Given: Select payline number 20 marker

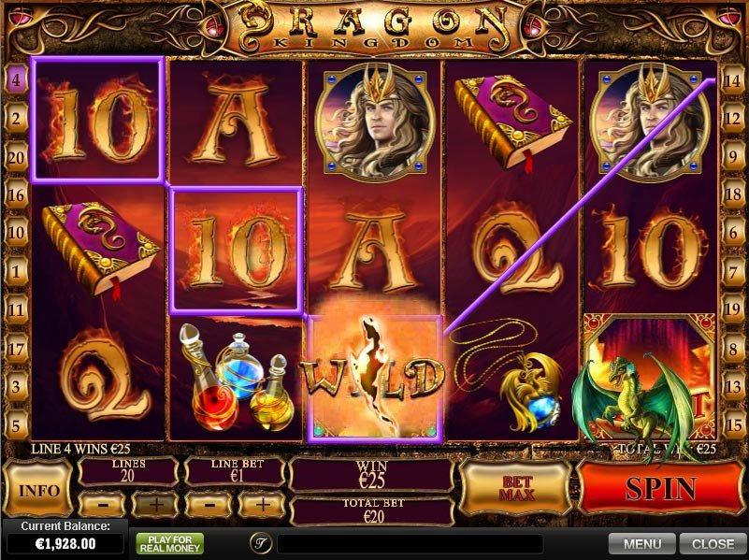Looking at the screenshot, I should (16, 156).
